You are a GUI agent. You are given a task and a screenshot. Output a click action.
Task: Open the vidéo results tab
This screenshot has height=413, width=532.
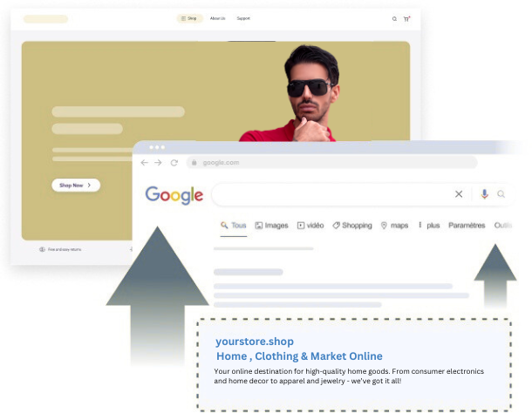[x=310, y=226]
